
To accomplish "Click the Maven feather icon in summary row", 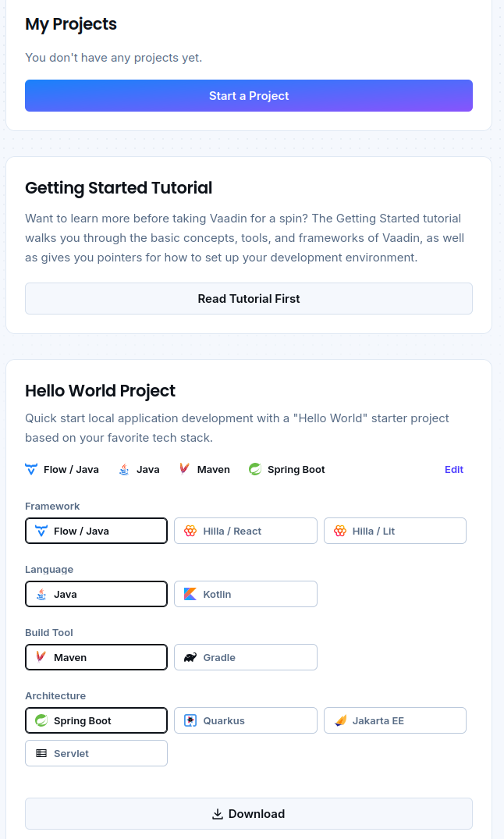I will point(184,469).
